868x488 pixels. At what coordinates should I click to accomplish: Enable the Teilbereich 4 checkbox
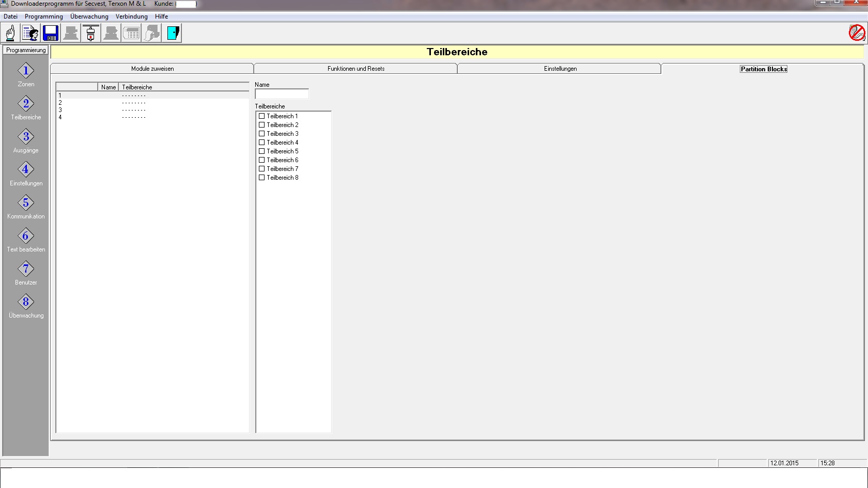pos(262,143)
